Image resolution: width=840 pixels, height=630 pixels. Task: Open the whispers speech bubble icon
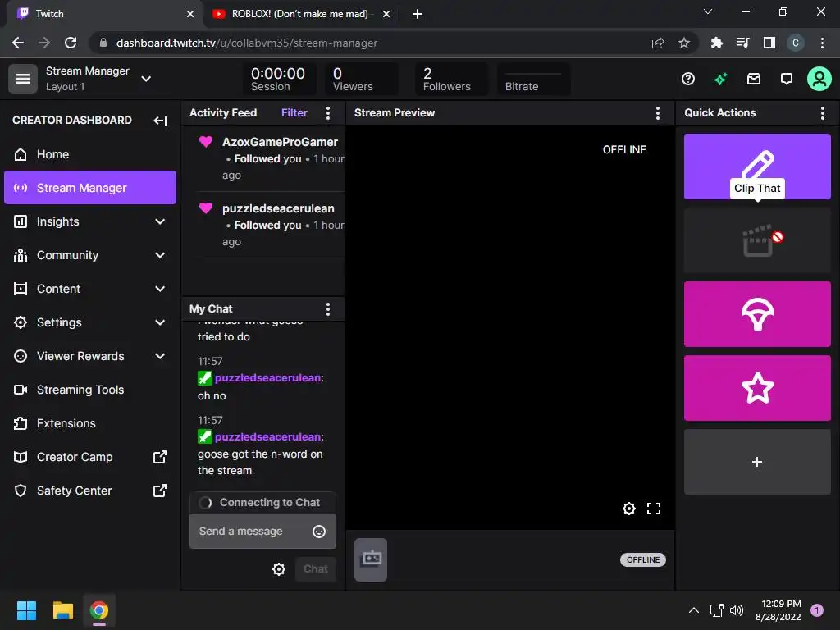pyautogui.click(x=787, y=80)
